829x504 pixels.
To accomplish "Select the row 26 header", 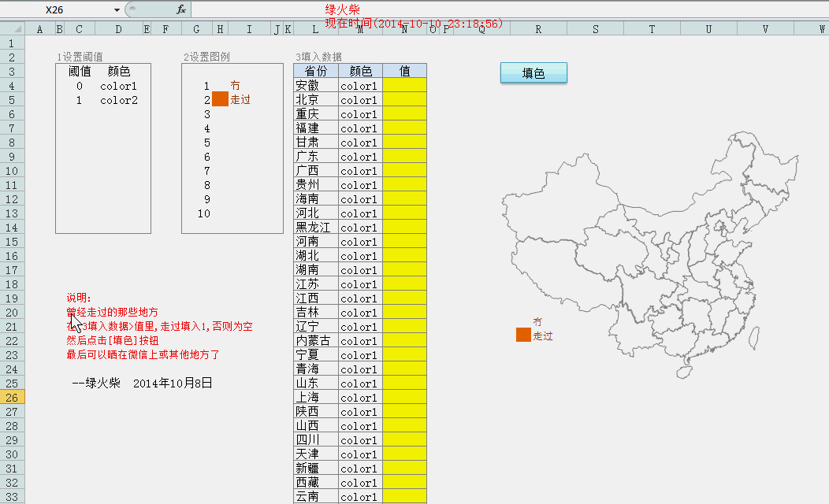I will 12,397.
